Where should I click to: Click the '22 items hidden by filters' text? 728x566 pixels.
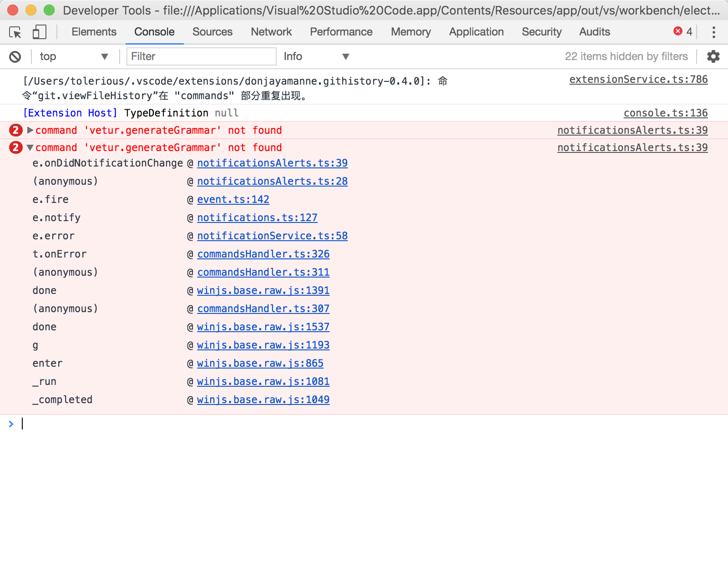point(627,56)
